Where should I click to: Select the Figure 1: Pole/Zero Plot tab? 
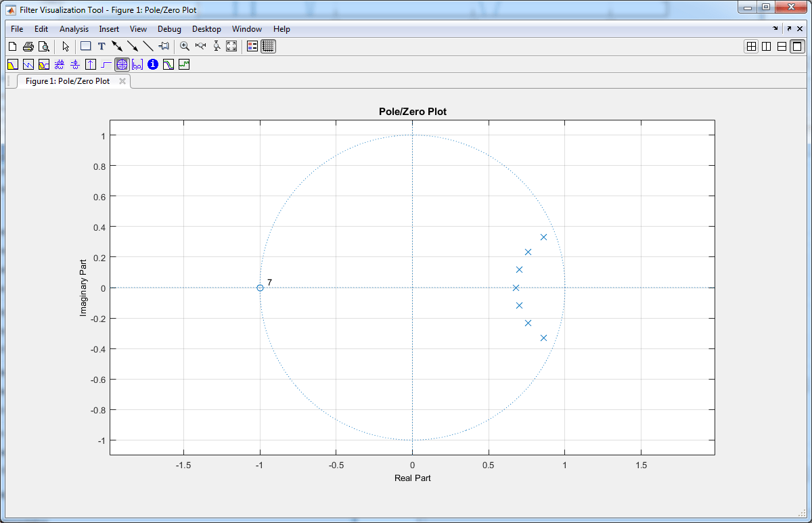(67, 81)
